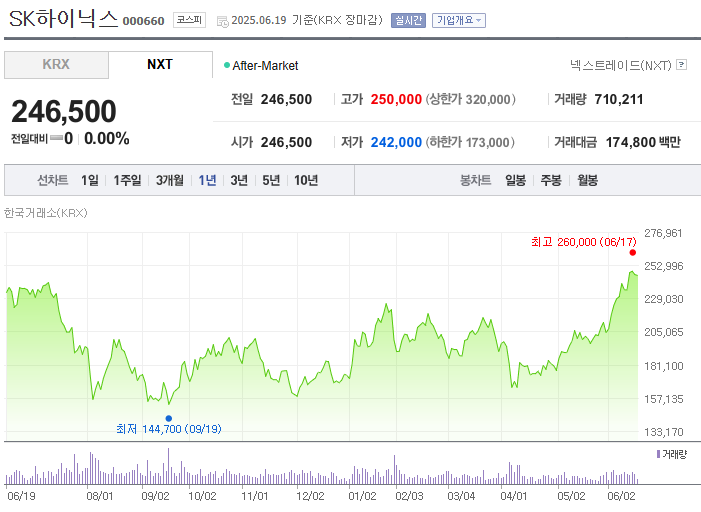
Task: Show the 5년 line chart
Action: click(x=271, y=180)
